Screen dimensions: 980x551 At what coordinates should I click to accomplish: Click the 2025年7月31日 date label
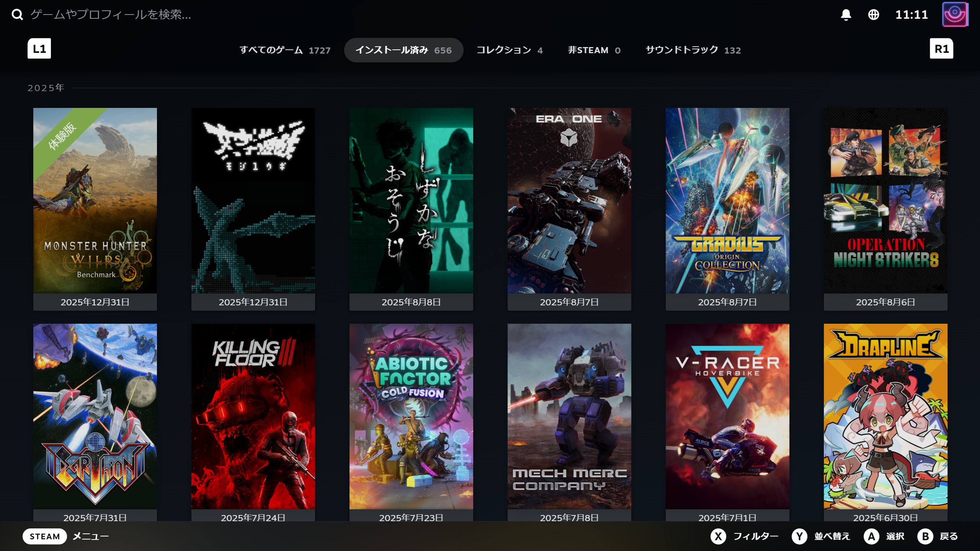coord(95,518)
